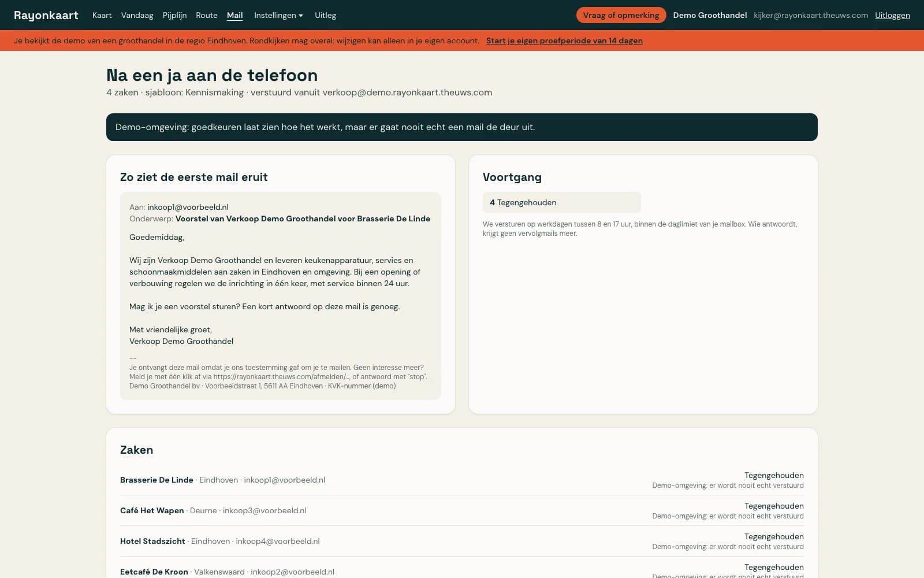Select the Brasserie De Linde row name
Viewport: 924px width, 578px height.
[x=157, y=480]
